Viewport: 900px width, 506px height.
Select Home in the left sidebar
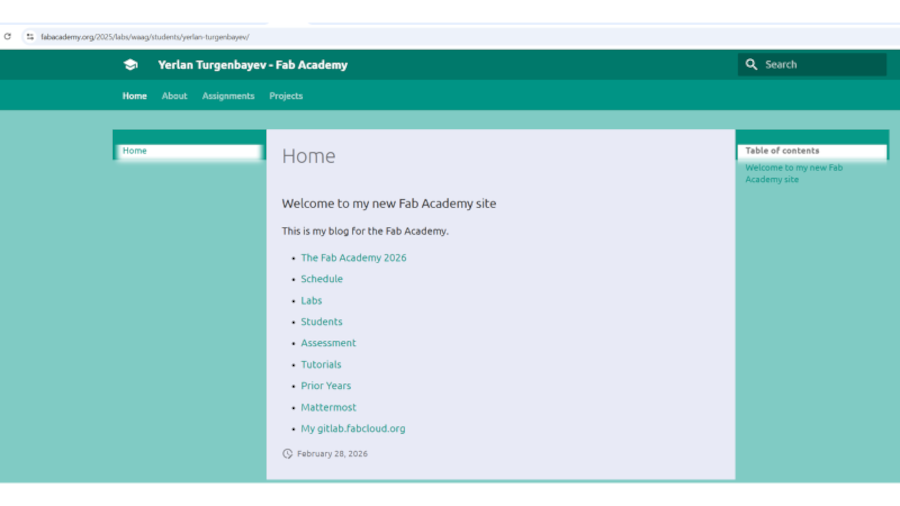134,150
